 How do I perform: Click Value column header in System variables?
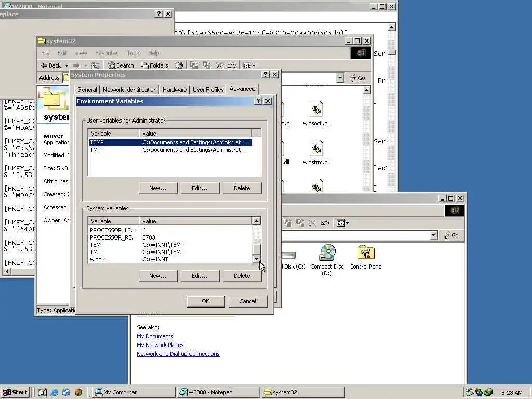tap(196, 221)
